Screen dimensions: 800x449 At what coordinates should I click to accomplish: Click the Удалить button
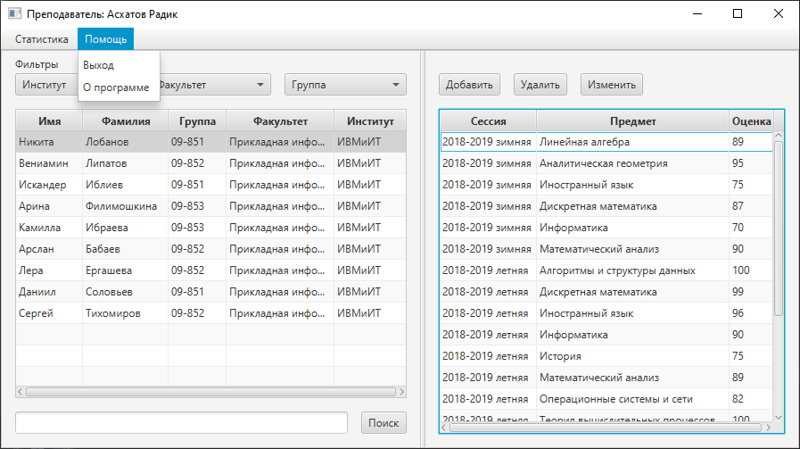click(x=540, y=85)
